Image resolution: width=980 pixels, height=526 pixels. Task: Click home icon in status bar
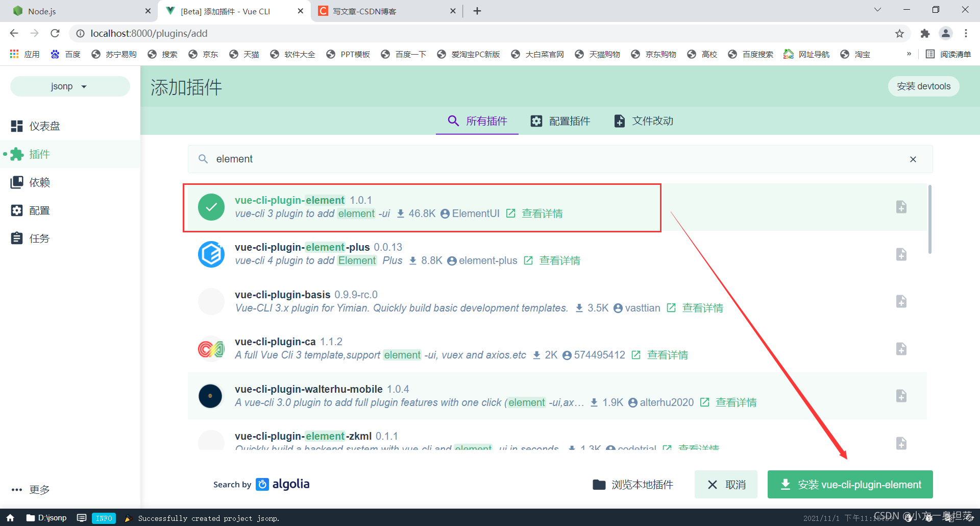point(10,518)
